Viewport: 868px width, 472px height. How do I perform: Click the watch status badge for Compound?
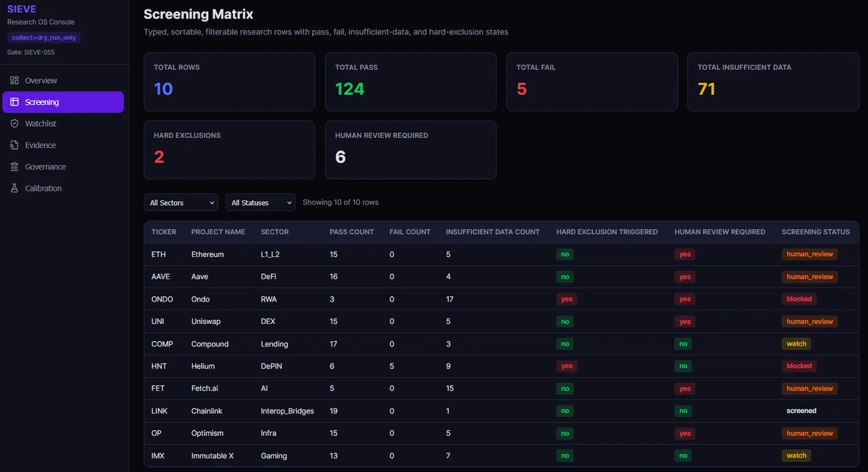pyautogui.click(x=796, y=344)
